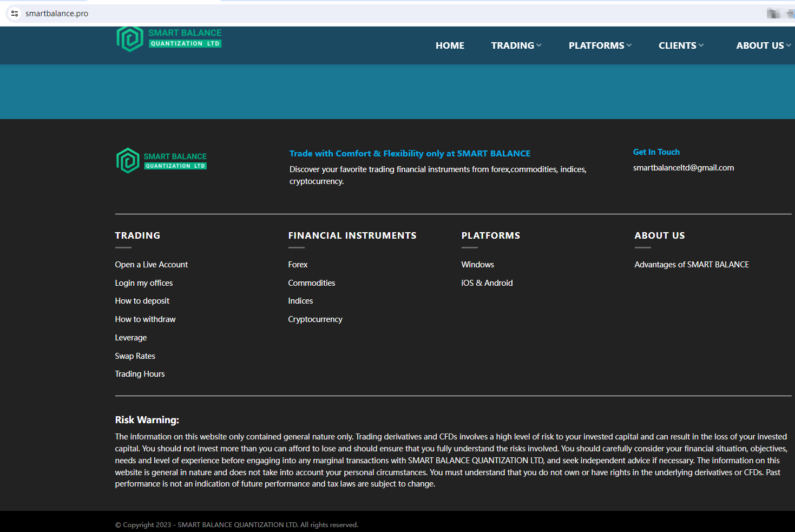
Task: Open the CLIENTS dropdown menu
Action: 681,45
